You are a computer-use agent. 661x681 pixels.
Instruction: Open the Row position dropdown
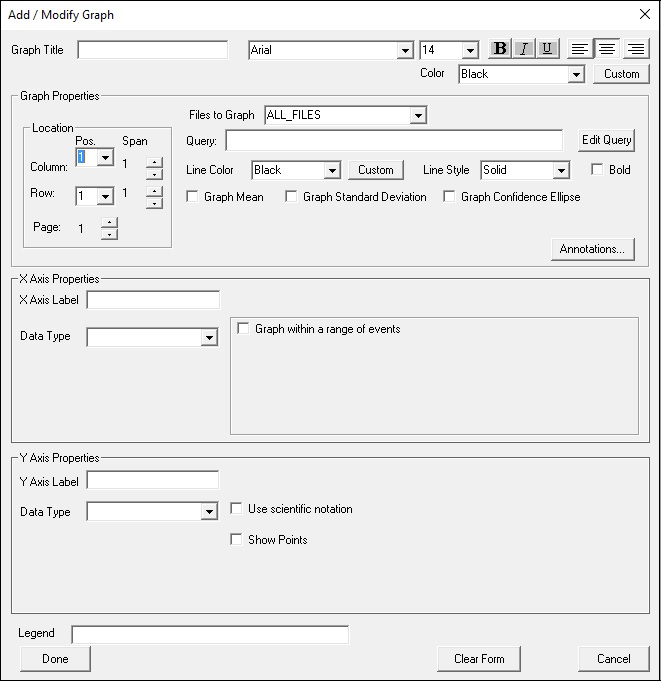coord(106,196)
